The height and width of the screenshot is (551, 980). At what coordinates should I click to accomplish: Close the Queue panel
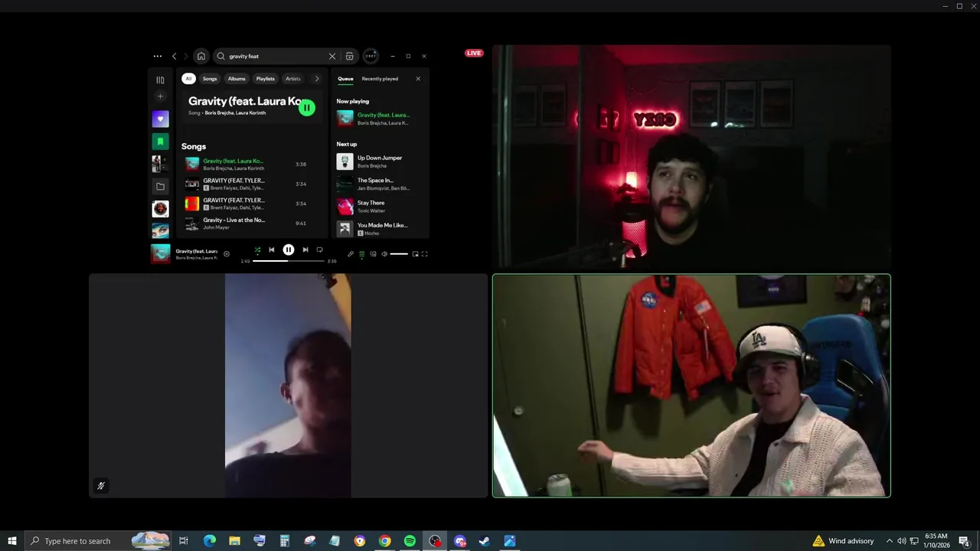coord(418,79)
